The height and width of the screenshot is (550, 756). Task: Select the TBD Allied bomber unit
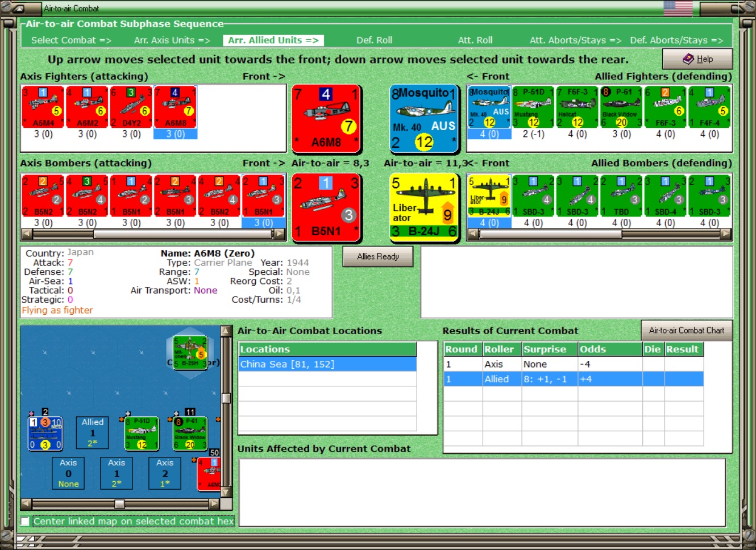[x=621, y=195]
